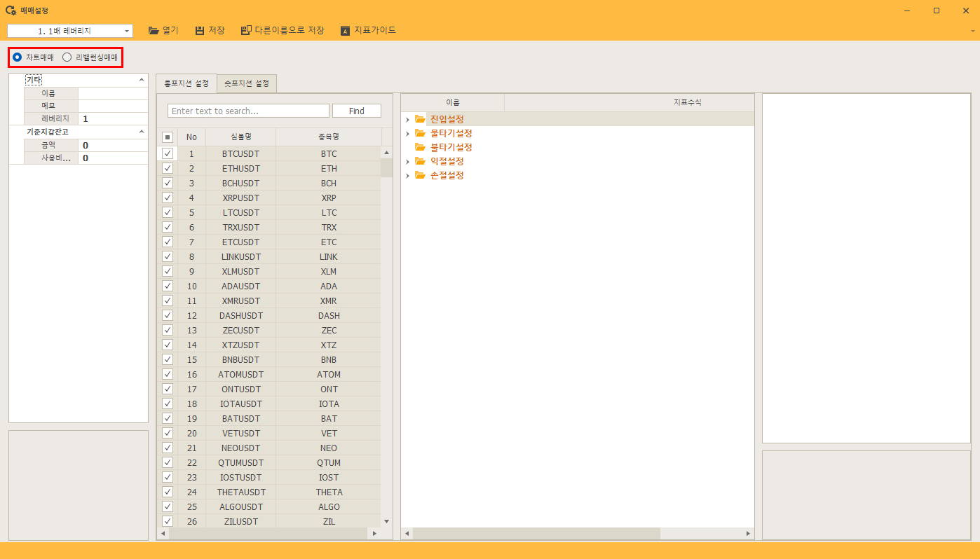Uncheck the ETHUSDT row checkbox
The height and width of the screenshot is (559, 980).
pos(168,168)
